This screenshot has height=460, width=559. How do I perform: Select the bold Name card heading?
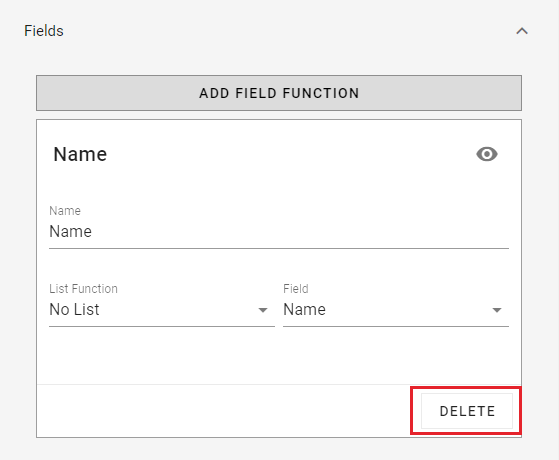80,154
